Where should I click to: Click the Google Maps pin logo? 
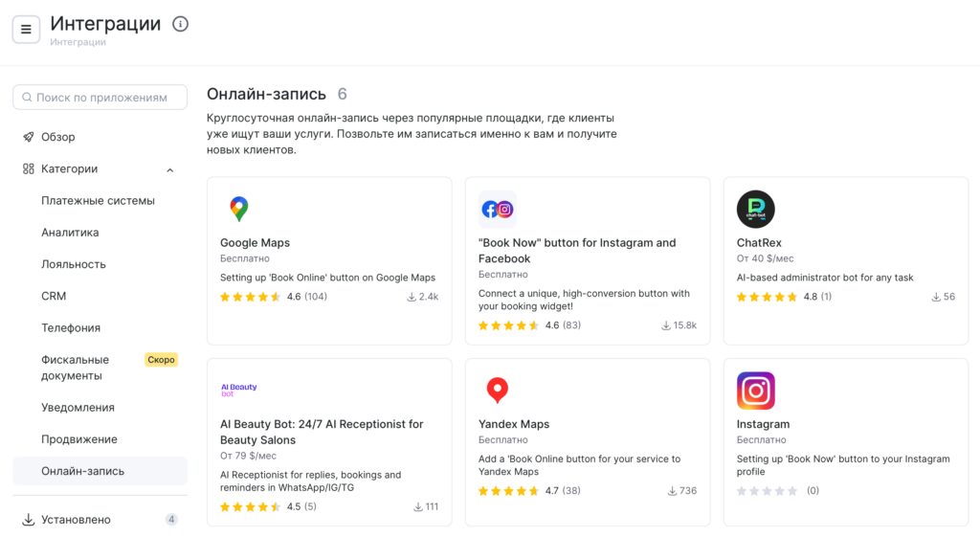point(239,209)
